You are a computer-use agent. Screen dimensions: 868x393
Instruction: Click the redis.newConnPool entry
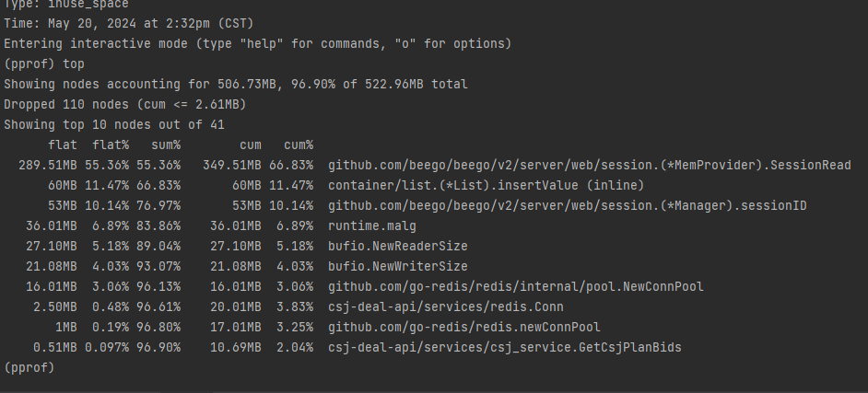(463, 328)
